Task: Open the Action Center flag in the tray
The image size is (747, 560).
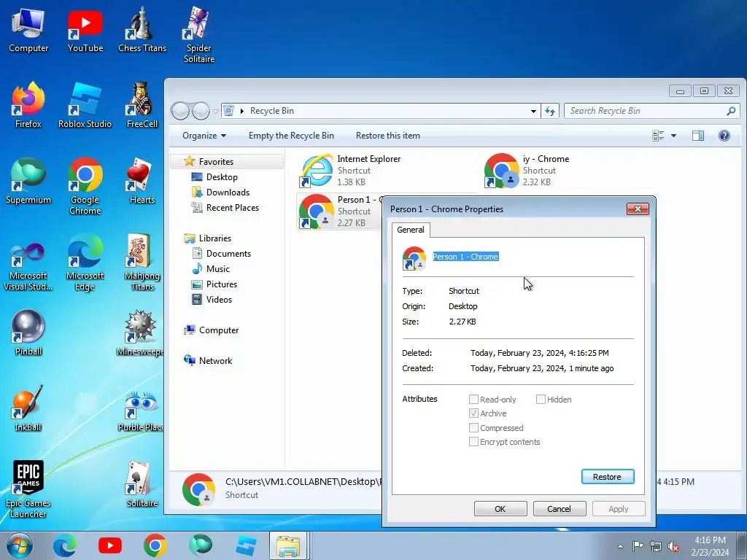Action: [638, 546]
